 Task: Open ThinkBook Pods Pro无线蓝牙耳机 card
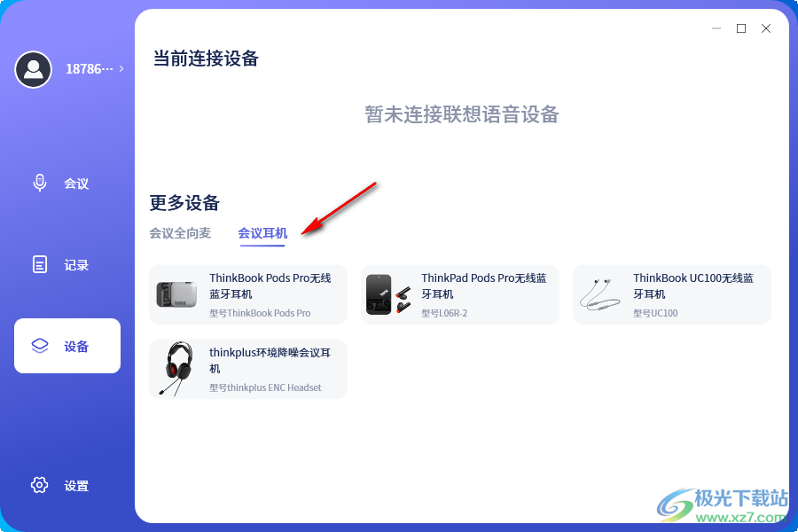(x=248, y=294)
